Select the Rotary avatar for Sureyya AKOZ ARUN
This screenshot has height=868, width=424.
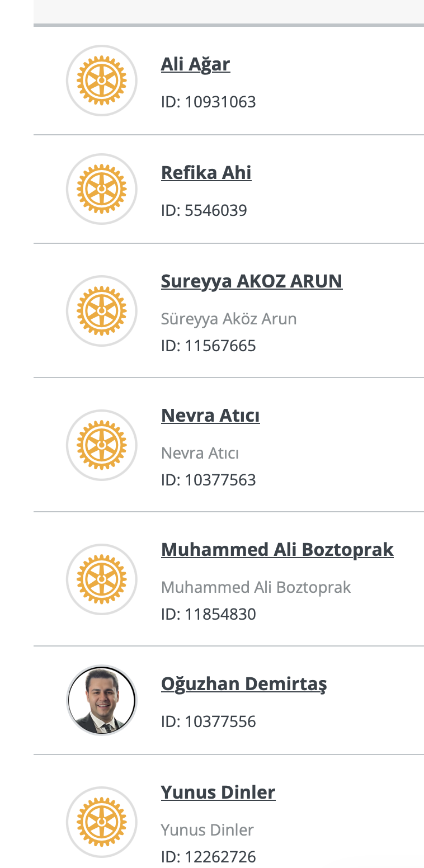point(101,311)
